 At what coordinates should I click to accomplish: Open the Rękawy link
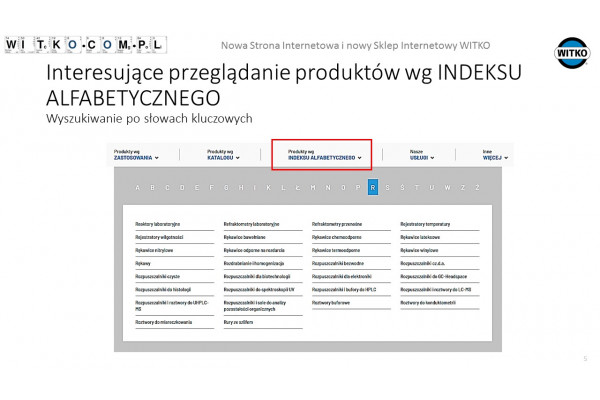(x=143, y=263)
